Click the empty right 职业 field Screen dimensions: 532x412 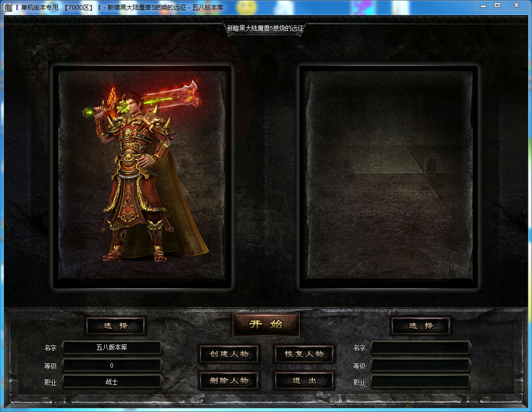pos(420,382)
